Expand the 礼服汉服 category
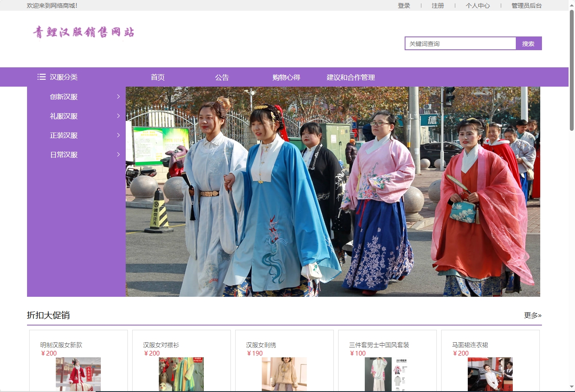Viewport: 575px width, 392px height. point(64,116)
